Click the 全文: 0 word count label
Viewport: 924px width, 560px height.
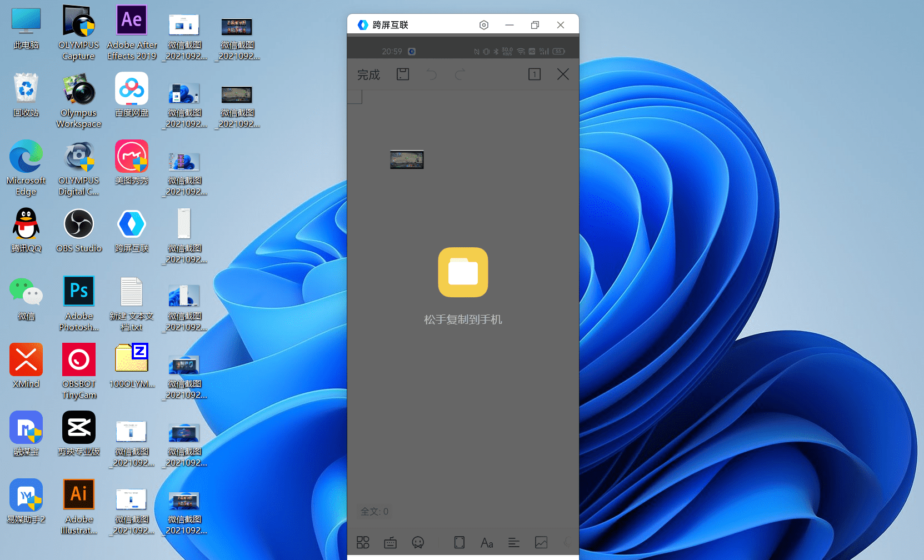pos(374,511)
